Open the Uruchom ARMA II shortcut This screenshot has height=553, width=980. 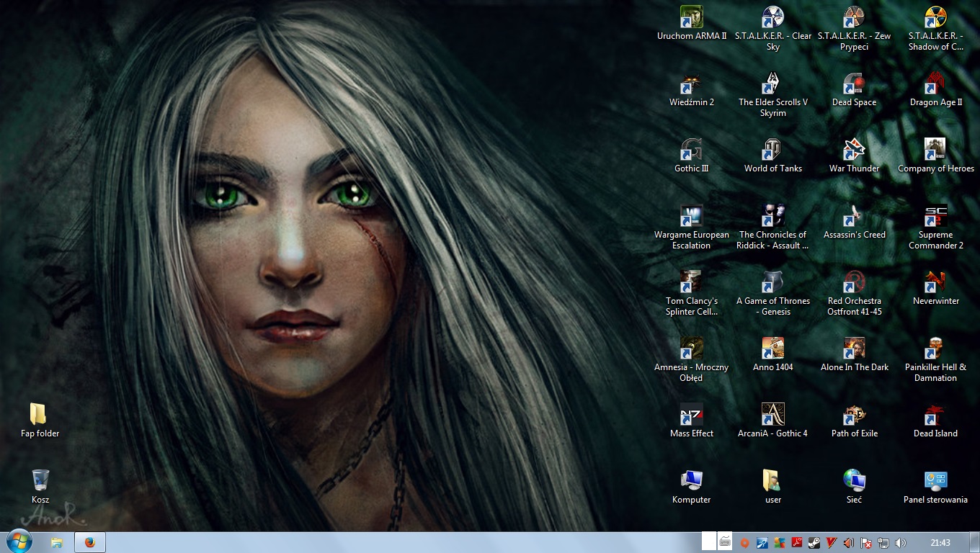pyautogui.click(x=691, y=24)
